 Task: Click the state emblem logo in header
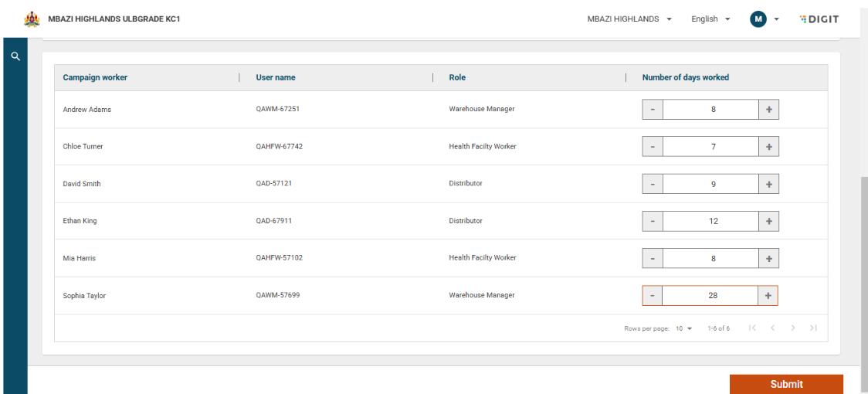[x=32, y=19]
